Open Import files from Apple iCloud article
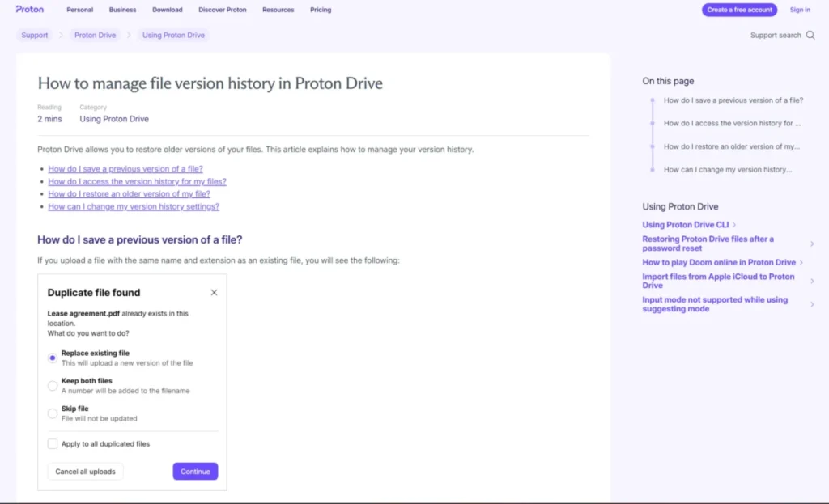Screen dimensions: 829x504 tap(718, 281)
